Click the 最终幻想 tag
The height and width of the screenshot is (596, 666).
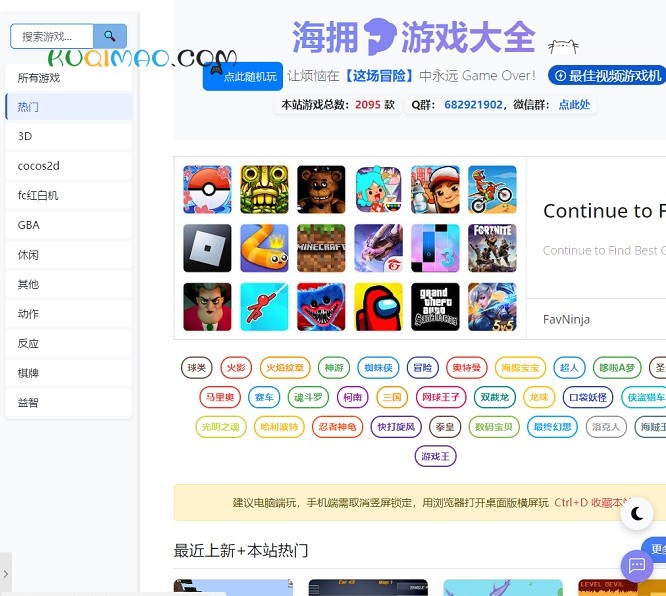(553, 427)
